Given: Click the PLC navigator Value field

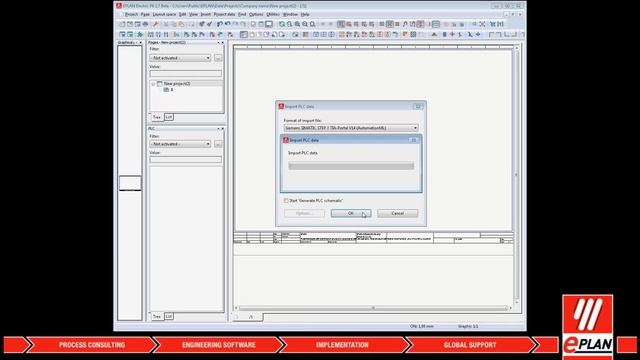Looking at the screenshot, I should point(186,160).
